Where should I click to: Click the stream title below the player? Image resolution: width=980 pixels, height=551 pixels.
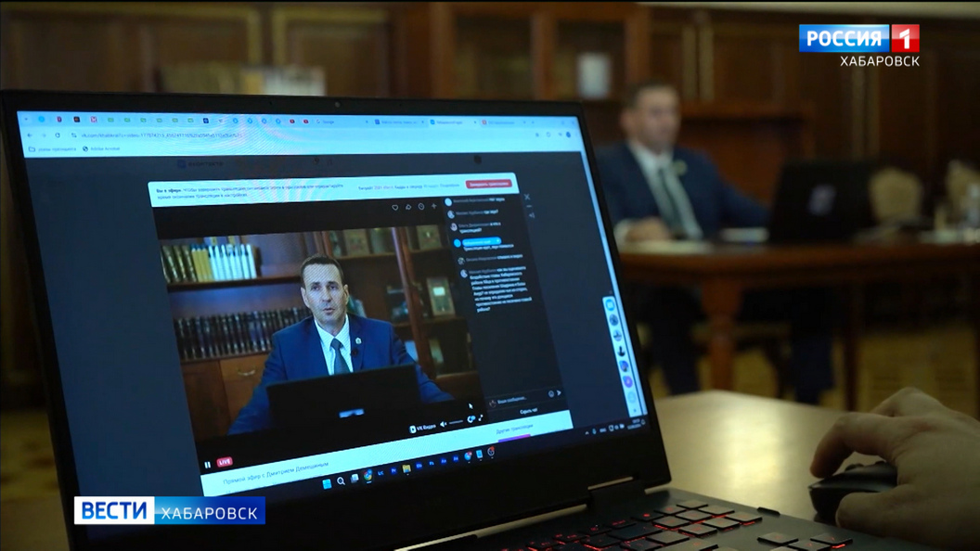click(x=276, y=473)
